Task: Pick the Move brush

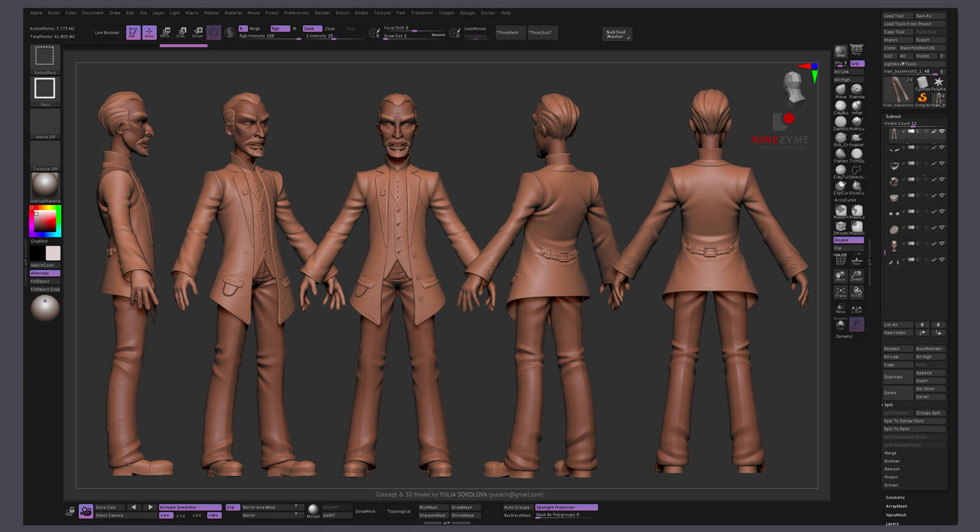Action: (x=840, y=91)
